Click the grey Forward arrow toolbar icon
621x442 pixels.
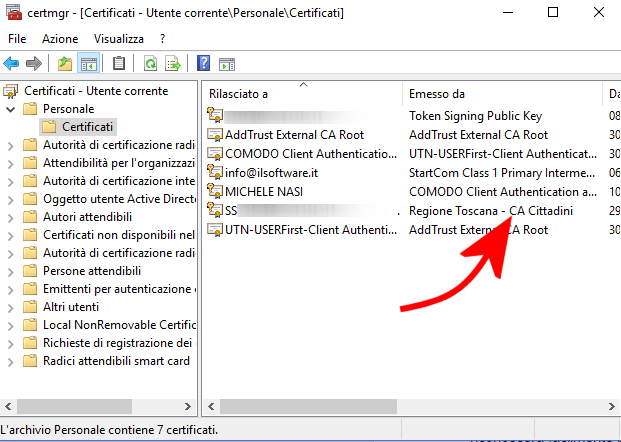tap(34, 63)
